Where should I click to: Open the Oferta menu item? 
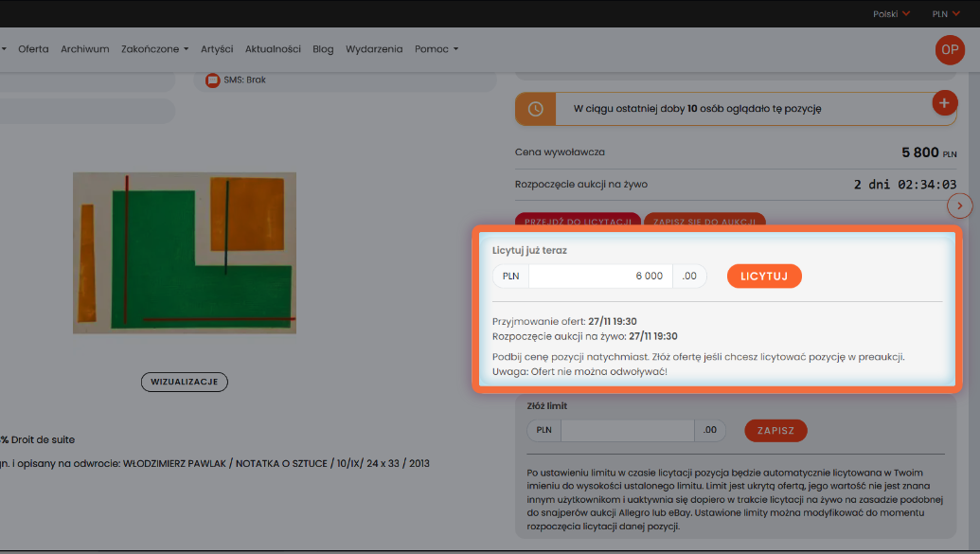[x=33, y=49]
